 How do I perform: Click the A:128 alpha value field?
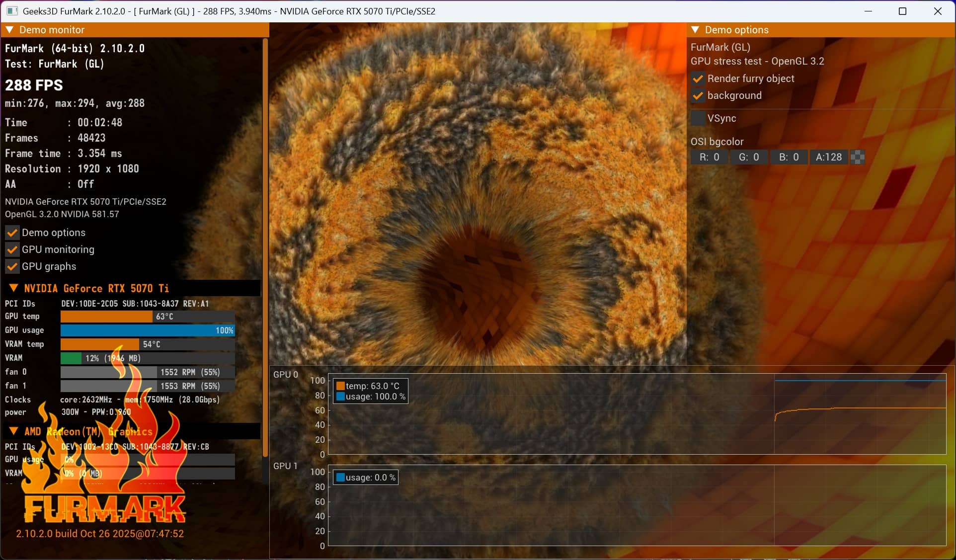pyautogui.click(x=828, y=158)
